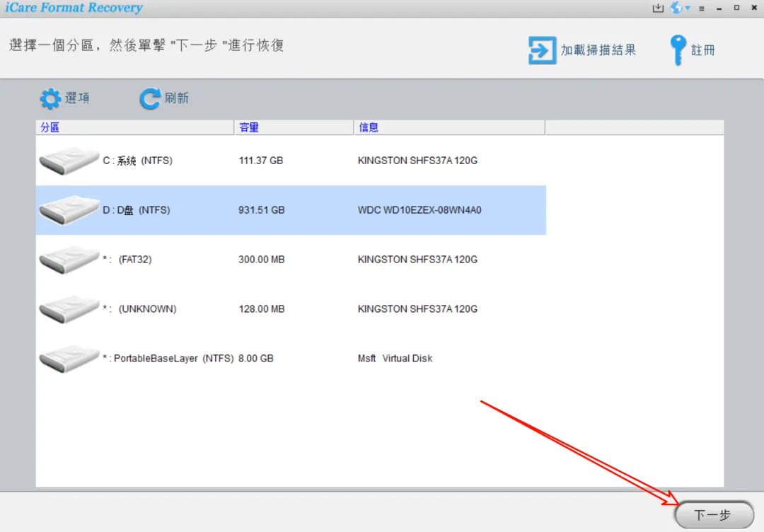Click KINGSTON info in UNKNOWN row
This screenshot has width=764, height=532.
(x=417, y=309)
